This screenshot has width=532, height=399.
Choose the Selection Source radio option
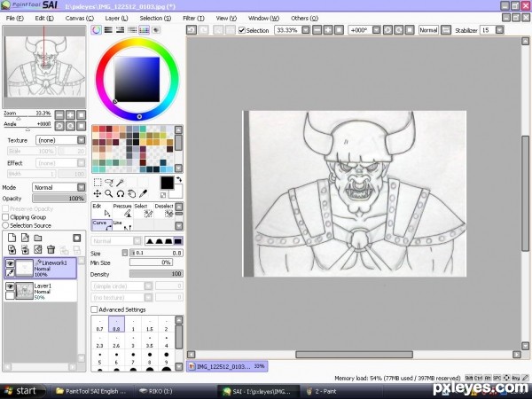(5, 225)
